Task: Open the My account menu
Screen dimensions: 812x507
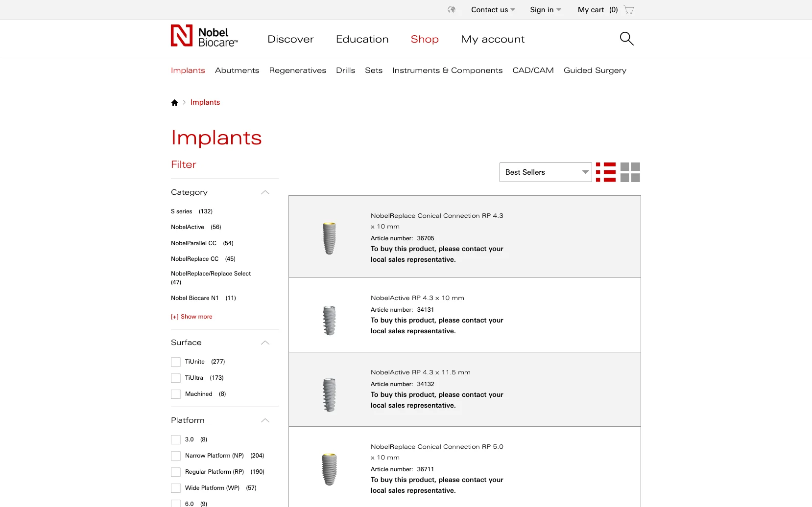Action: click(x=493, y=39)
